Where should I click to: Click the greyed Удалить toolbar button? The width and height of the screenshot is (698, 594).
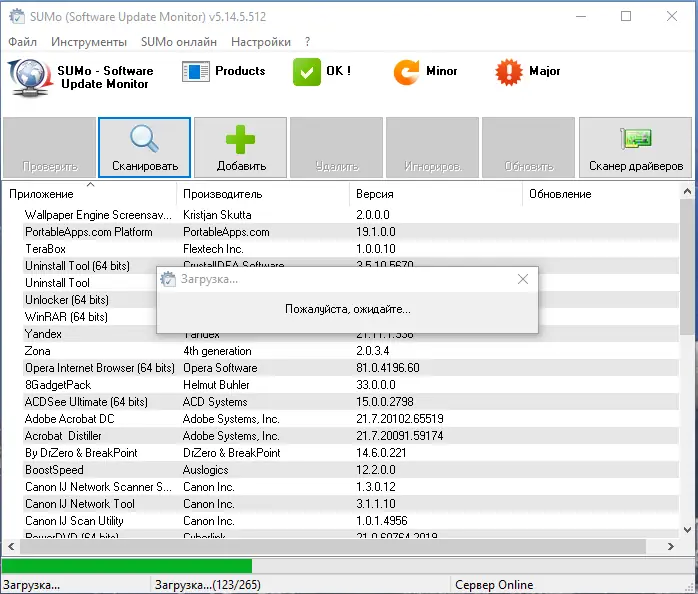click(x=337, y=148)
